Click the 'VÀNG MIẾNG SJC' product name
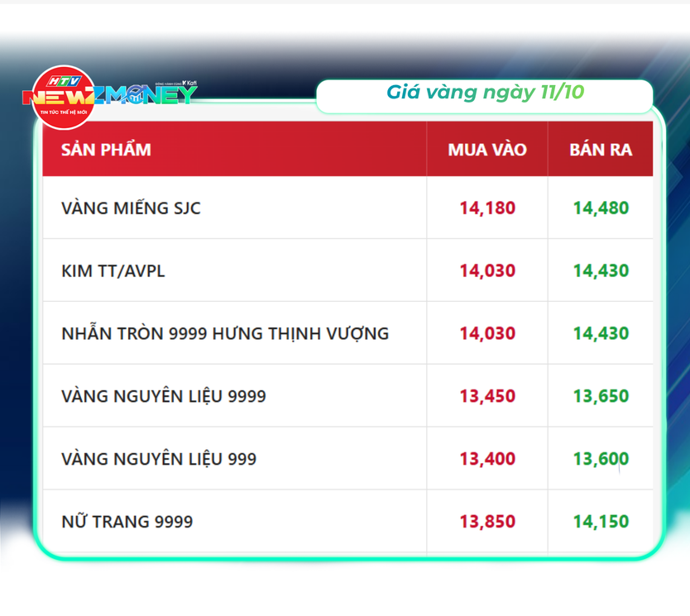 [132, 208]
